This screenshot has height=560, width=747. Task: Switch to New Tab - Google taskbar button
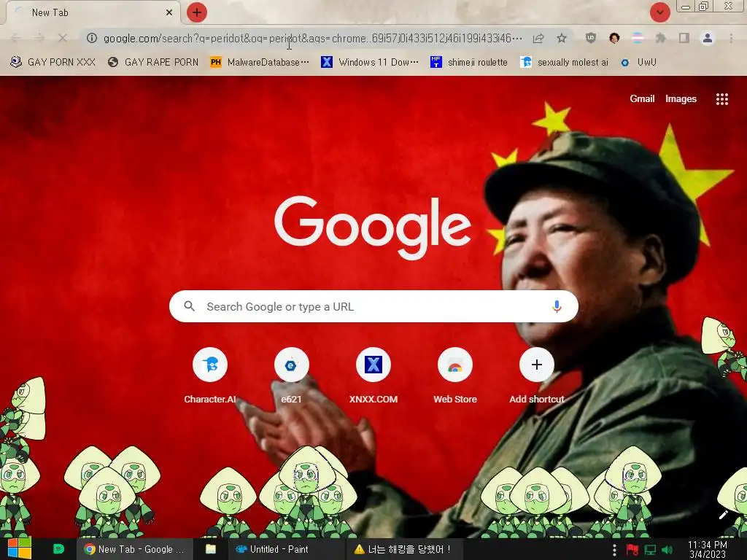135,549
